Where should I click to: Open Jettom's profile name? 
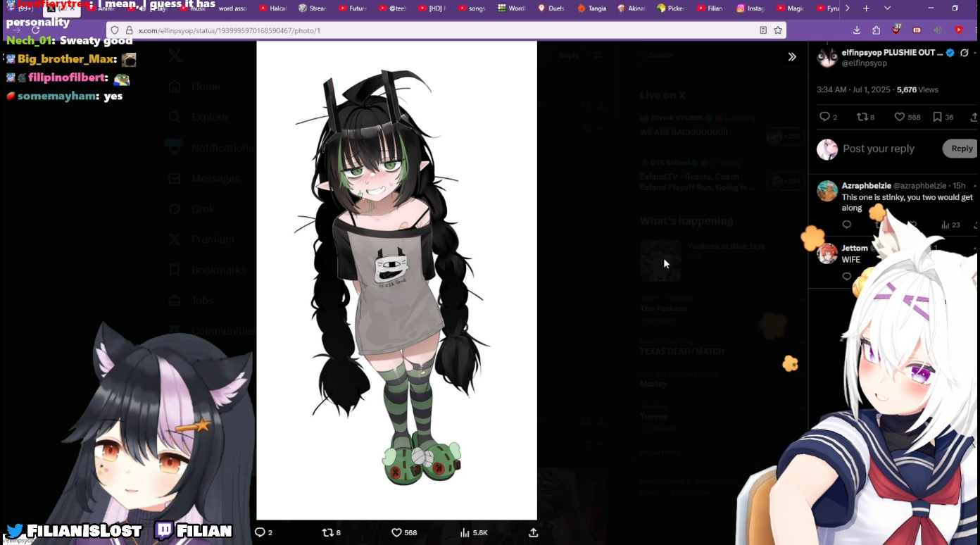click(x=855, y=249)
